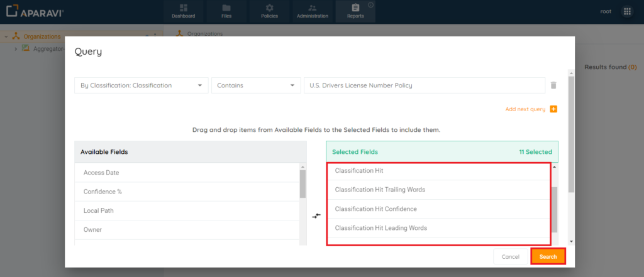644x277 pixels.
Task: Expand the Aggregator tree node
Action: 16,49
